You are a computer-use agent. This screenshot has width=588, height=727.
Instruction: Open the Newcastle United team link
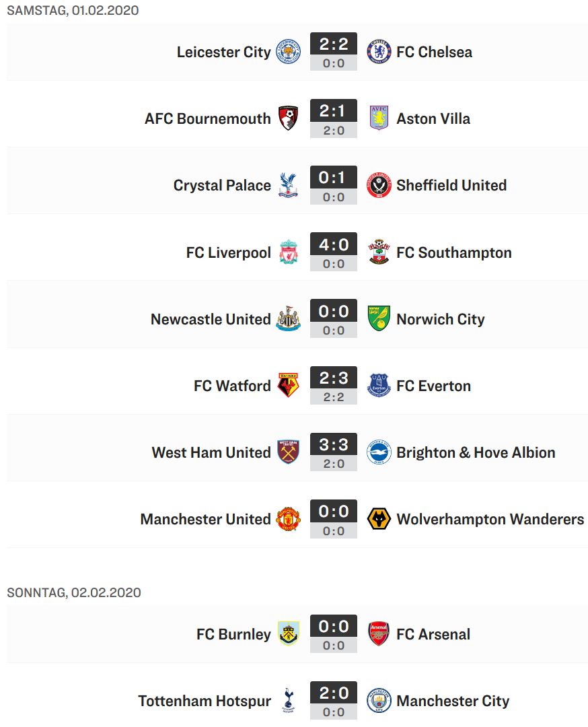(x=211, y=319)
